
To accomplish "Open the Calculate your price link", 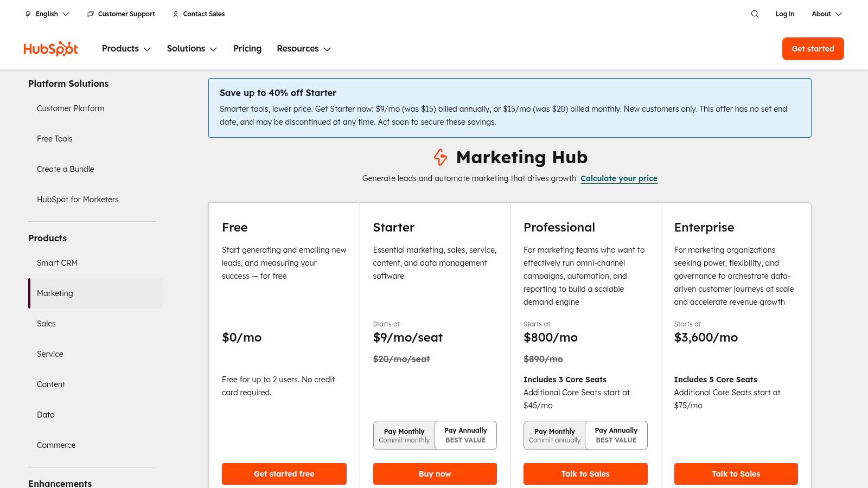I will click(619, 178).
